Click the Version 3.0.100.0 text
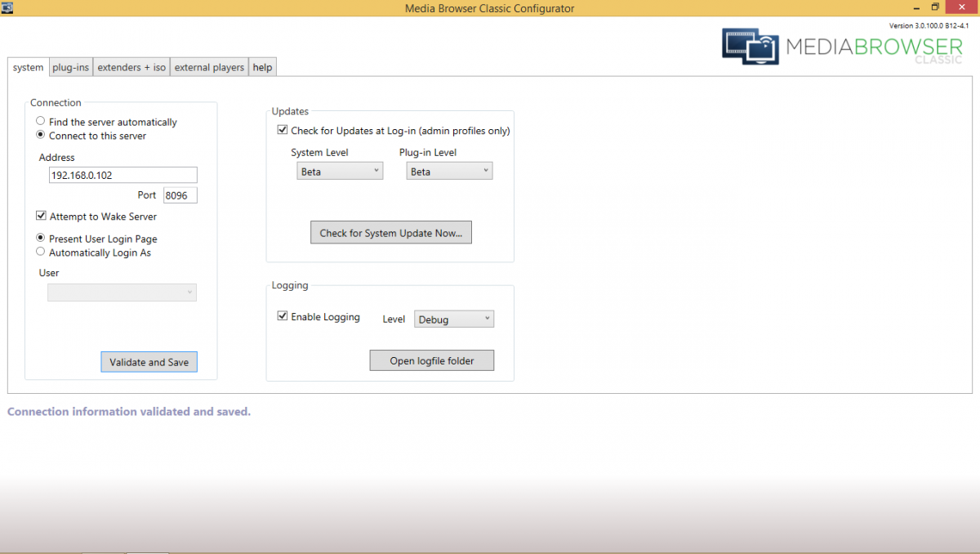This screenshot has width=980, height=554. [929, 26]
